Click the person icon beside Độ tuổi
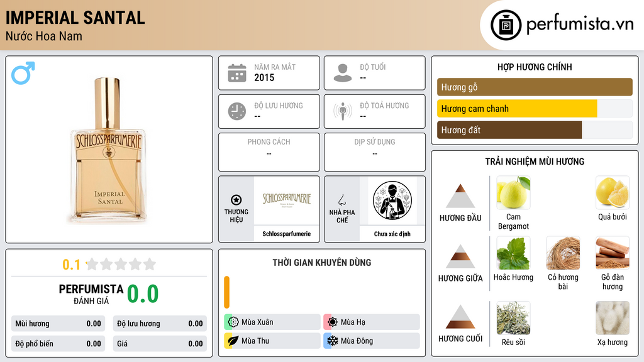 pos(343,73)
